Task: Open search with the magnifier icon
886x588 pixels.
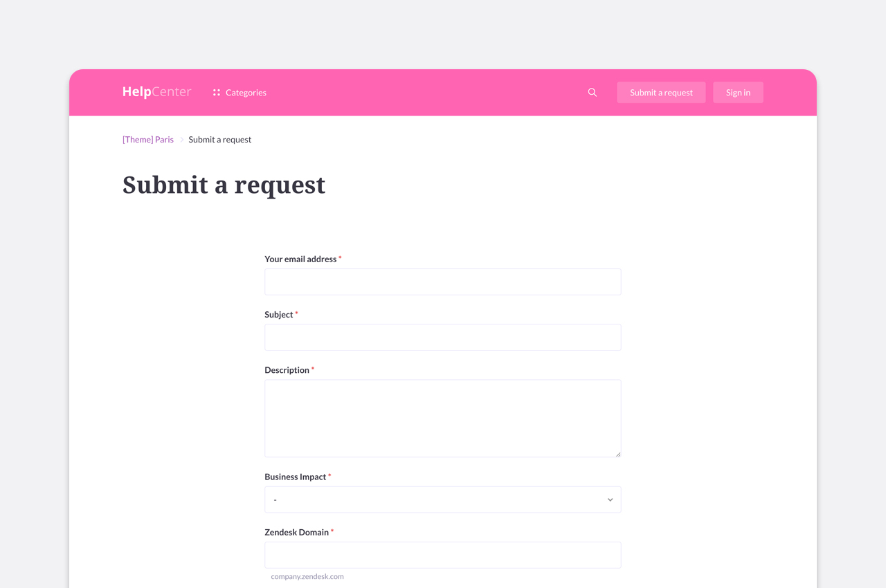Action: (x=593, y=92)
